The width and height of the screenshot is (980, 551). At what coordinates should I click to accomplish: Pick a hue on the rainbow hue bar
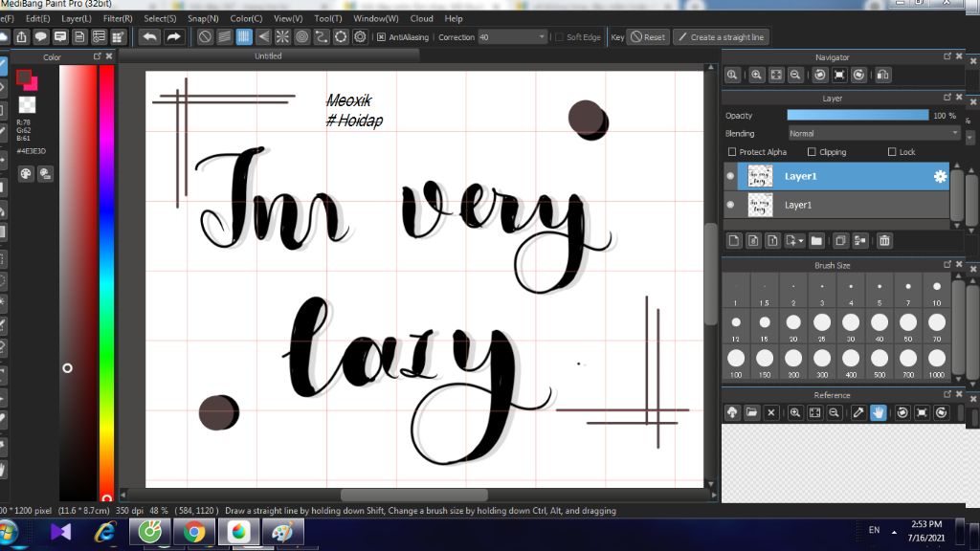click(x=107, y=281)
